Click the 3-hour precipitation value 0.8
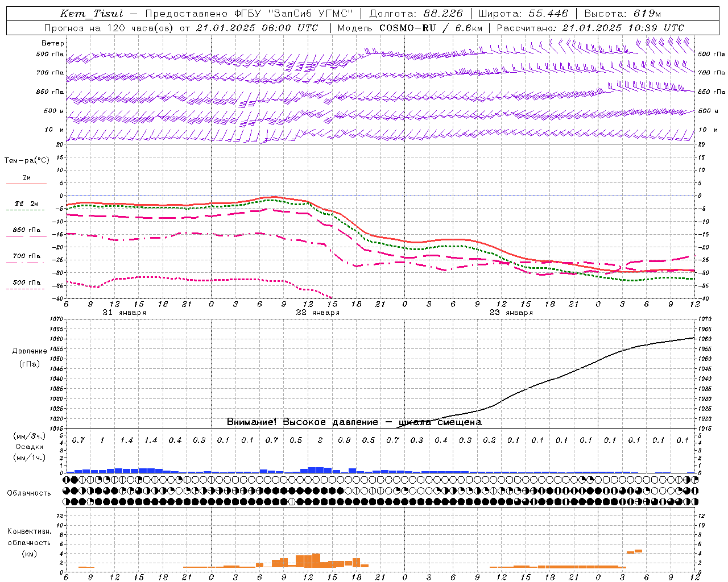Image resolution: width=728 pixels, height=582 pixels. [x=344, y=440]
